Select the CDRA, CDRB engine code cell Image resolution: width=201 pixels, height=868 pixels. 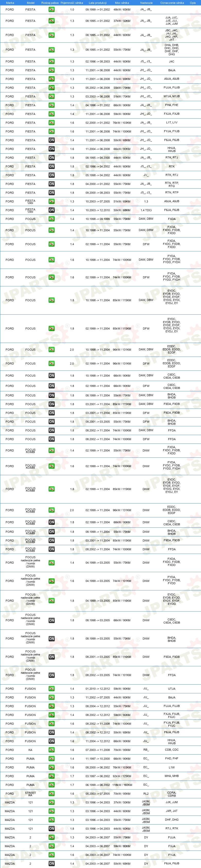tap(172, 794)
